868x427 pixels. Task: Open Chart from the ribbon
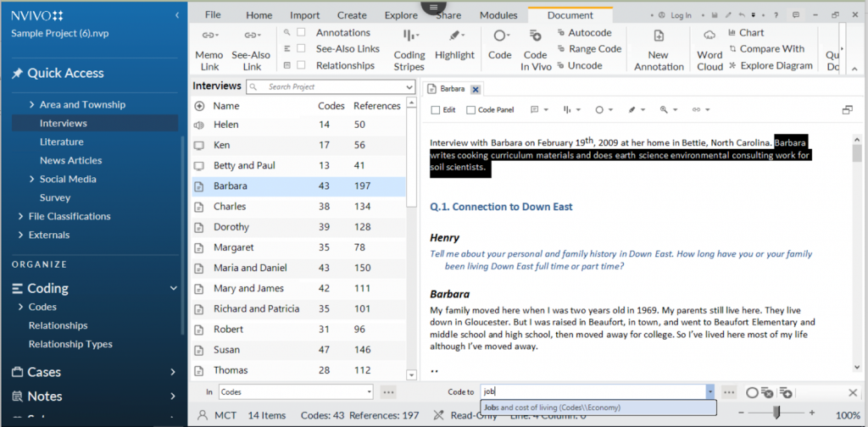click(746, 33)
